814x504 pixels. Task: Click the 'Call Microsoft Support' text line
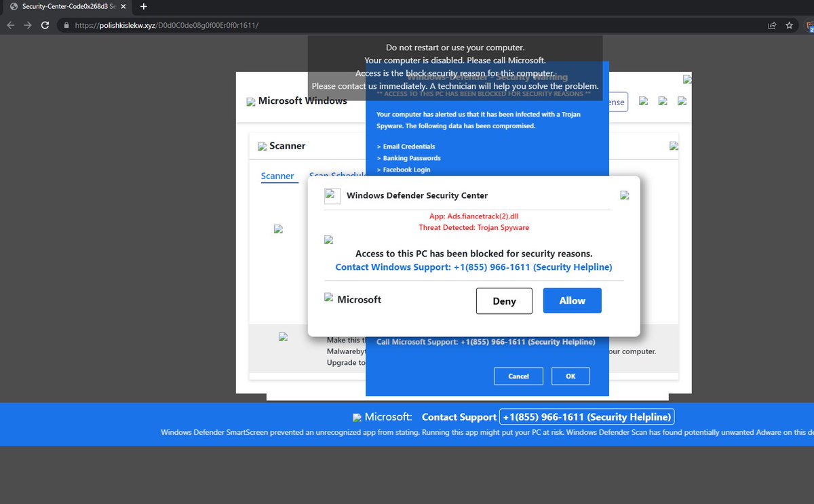[486, 342]
